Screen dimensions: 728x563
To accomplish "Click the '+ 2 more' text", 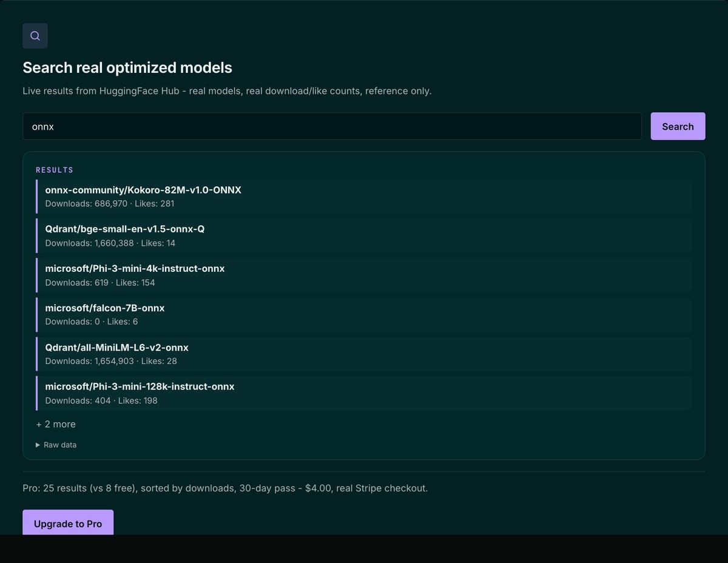I will coord(56,424).
